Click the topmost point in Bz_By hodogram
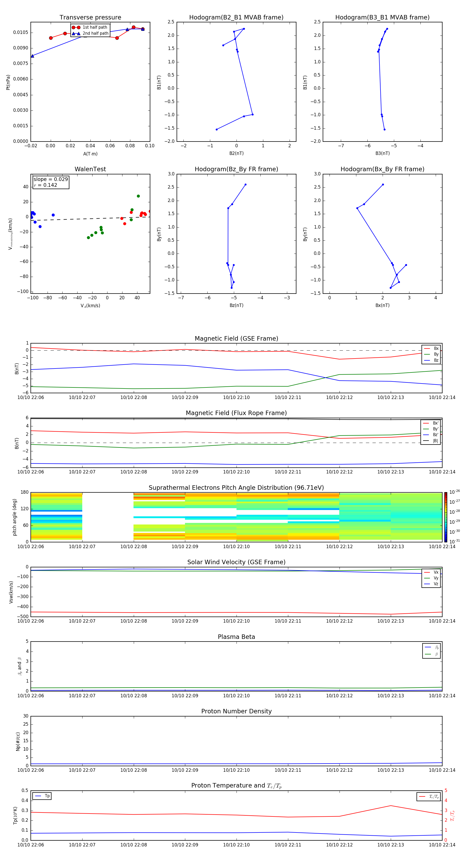Image resolution: width=473 pixels, height=868 pixels. (x=245, y=184)
